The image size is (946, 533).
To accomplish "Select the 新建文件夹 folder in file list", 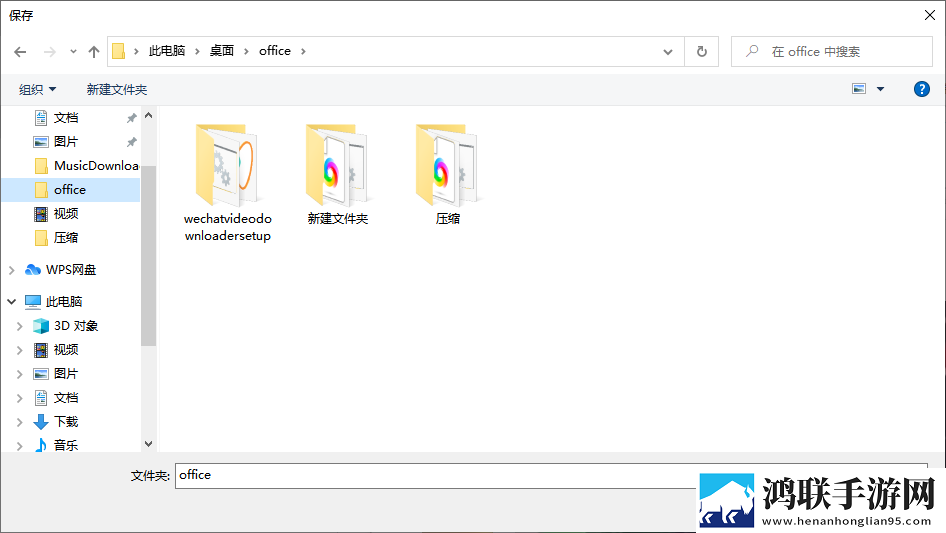I will (x=338, y=174).
